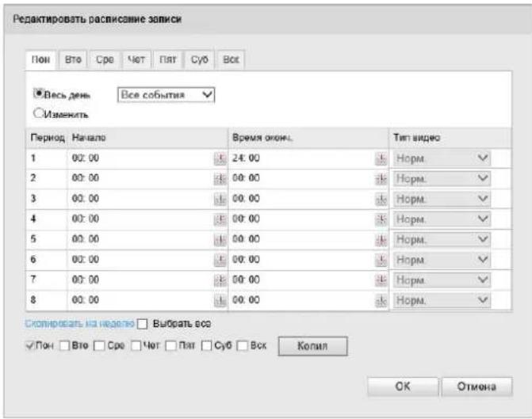
Task: Switch to the Вск day tab
Action: [231, 60]
